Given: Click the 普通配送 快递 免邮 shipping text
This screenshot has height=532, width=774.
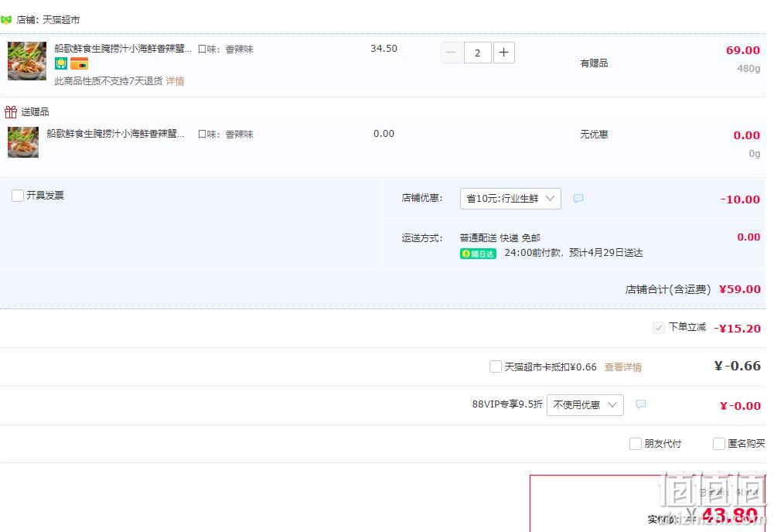Looking at the screenshot, I should [x=500, y=238].
